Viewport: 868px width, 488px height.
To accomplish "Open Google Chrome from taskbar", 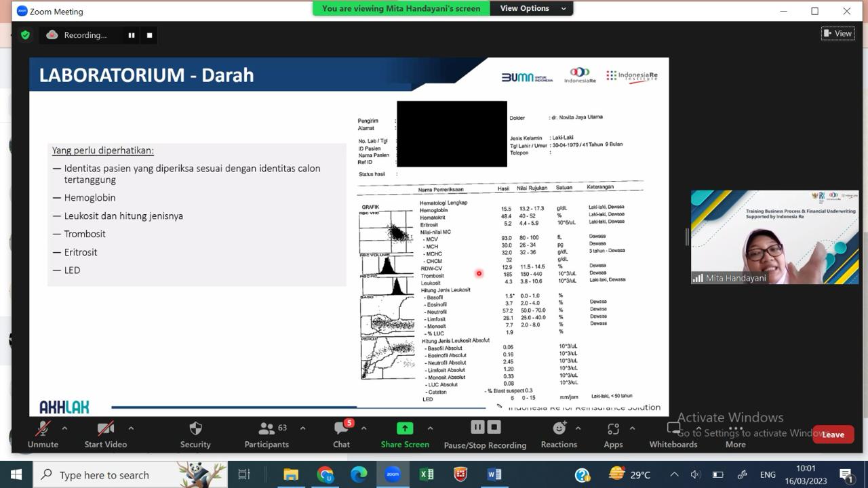I will pyautogui.click(x=325, y=474).
